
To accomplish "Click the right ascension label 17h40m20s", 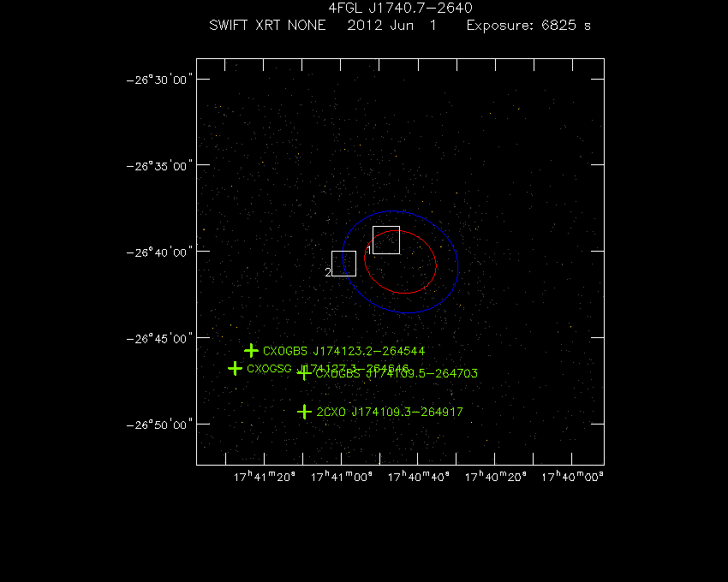I will tap(495, 477).
